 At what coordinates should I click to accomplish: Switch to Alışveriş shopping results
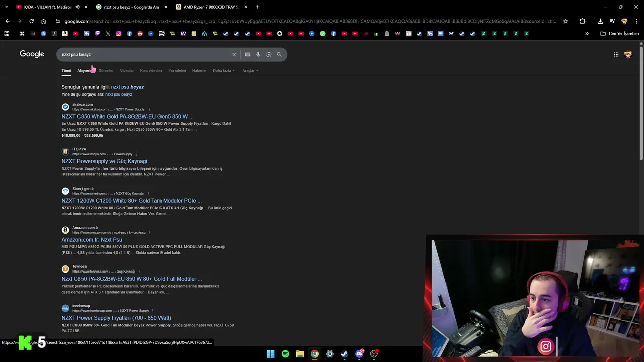pyautogui.click(x=85, y=71)
